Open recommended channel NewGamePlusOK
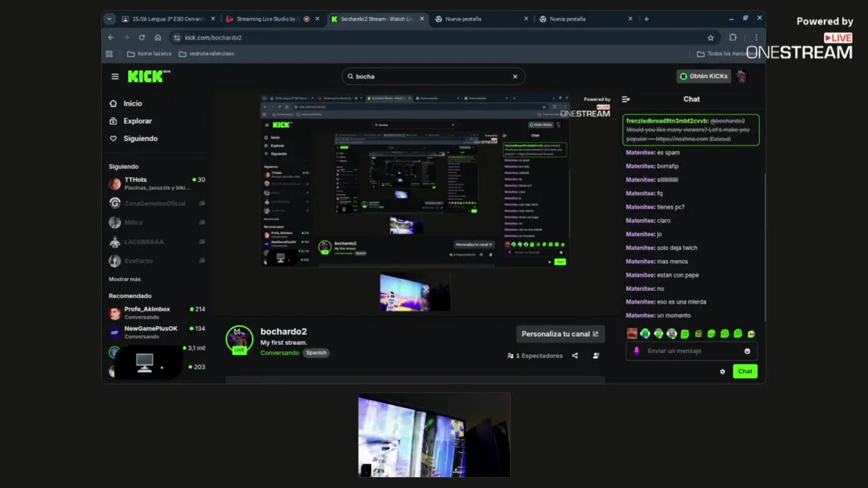Image resolution: width=868 pixels, height=488 pixels. click(x=157, y=332)
